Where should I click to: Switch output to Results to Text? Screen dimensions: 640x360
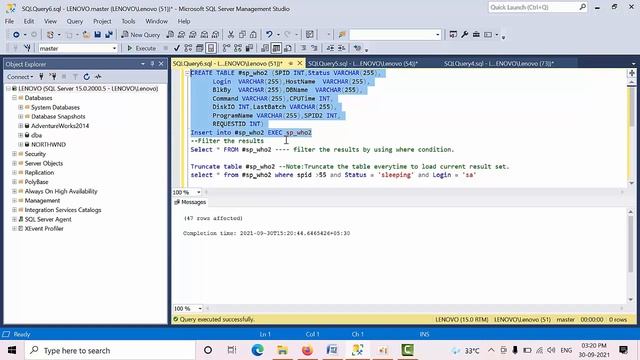coord(265,48)
